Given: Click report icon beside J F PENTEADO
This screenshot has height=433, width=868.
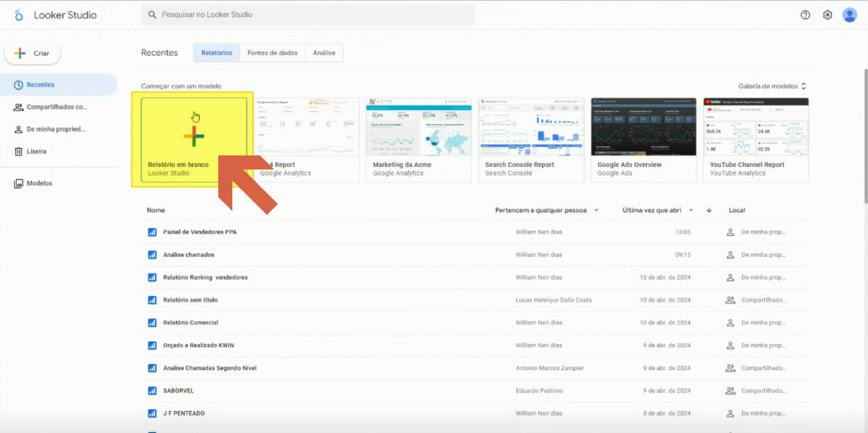Looking at the screenshot, I should click(152, 414).
